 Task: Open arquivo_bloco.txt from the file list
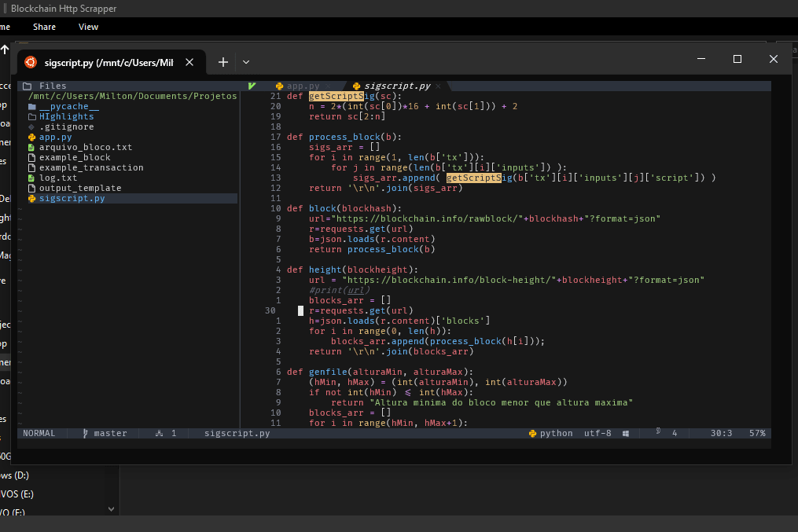pyautogui.click(x=85, y=147)
